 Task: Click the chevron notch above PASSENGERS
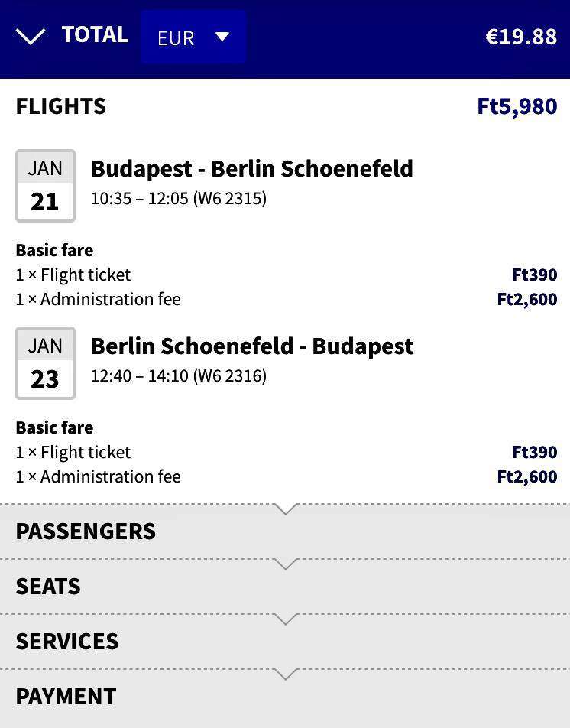pos(287,509)
